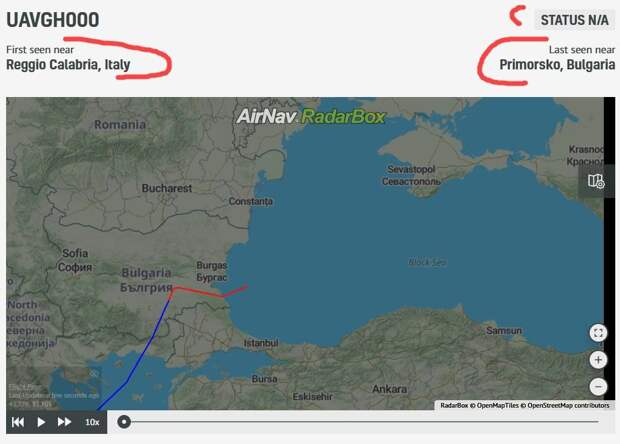Change the 10x playback speed
Image resolution: width=620 pixels, height=444 pixels.
tap(92, 422)
